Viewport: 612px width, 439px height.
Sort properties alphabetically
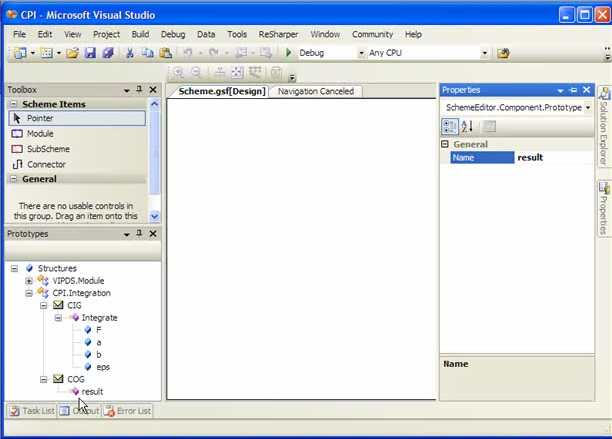click(467, 126)
